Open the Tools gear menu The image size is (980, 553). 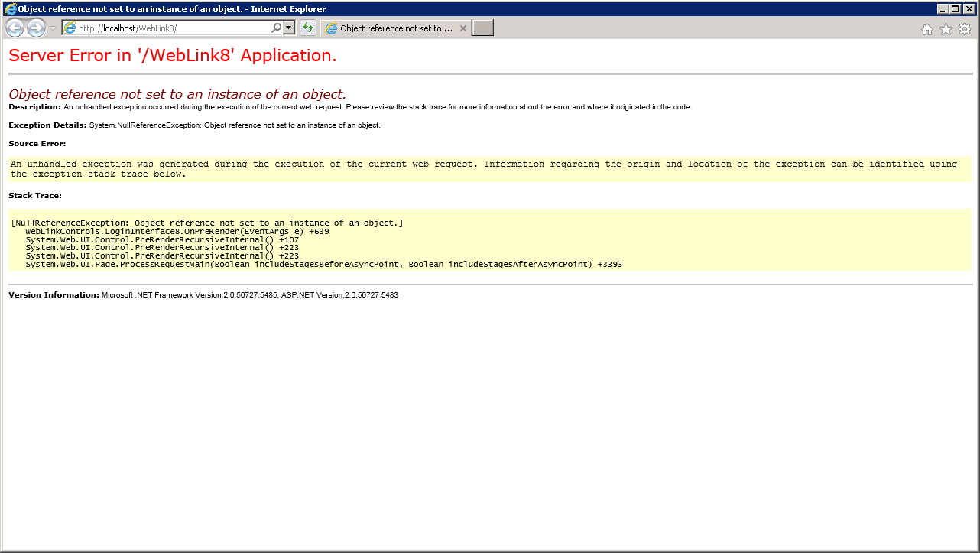click(965, 29)
